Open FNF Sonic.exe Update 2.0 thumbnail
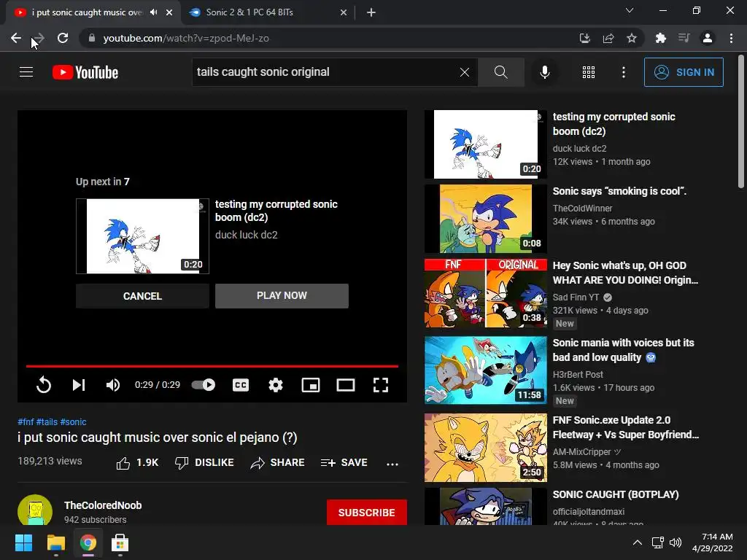Screen dimensions: 747x560 pos(485,448)
